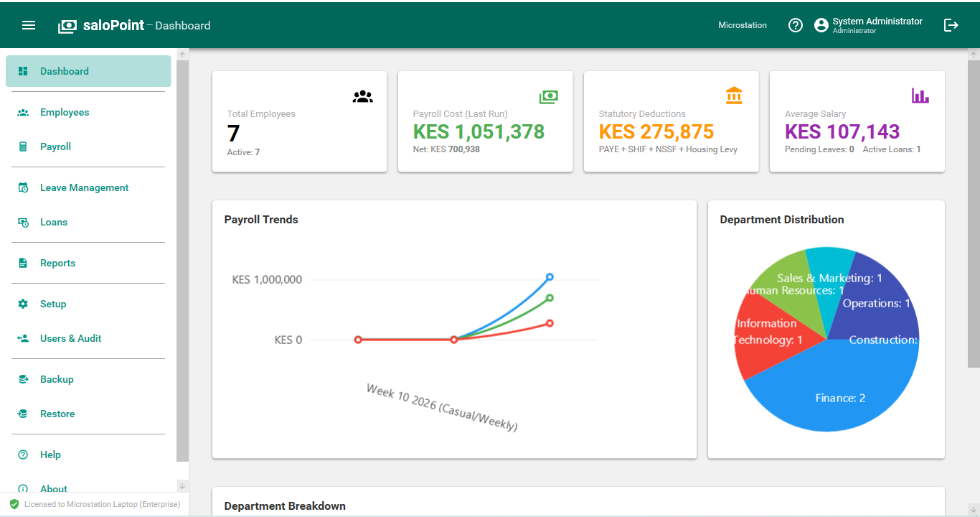980x517 pixels.
Task: Select the Finance slice in Department Distribution pie
Action: click(x=839, y=397)
